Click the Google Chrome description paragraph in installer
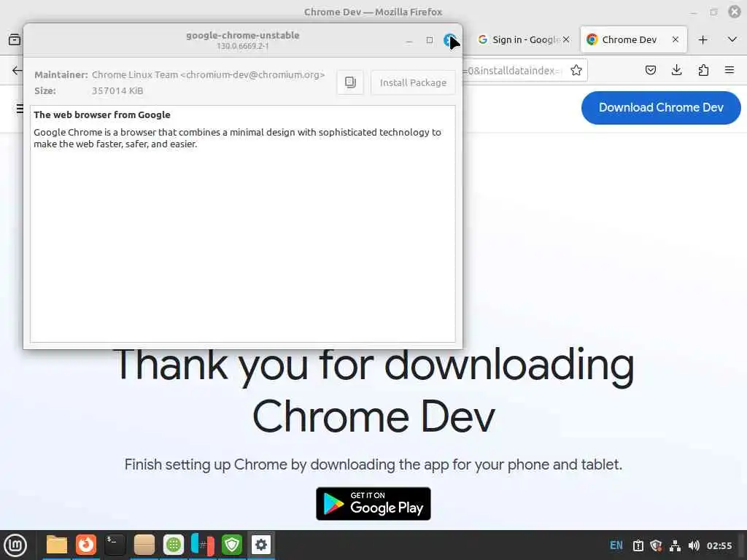This screenshot has width=747, height=560. [237, 138]
